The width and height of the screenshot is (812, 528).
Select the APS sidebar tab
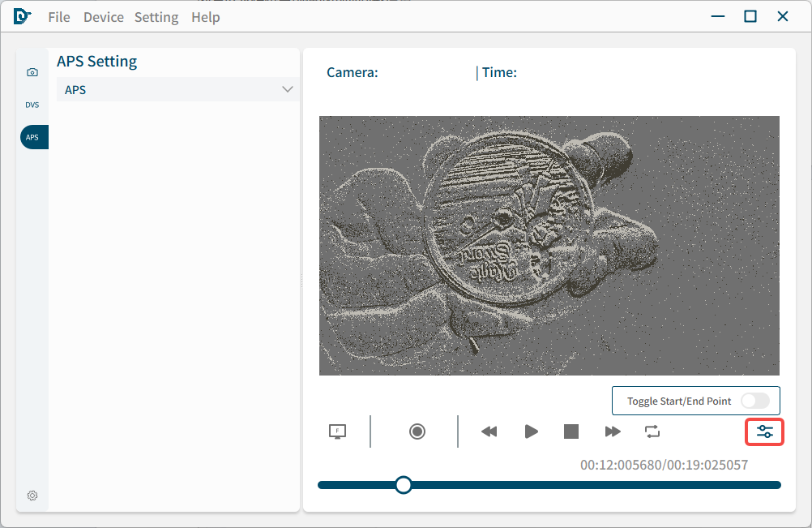33,137
